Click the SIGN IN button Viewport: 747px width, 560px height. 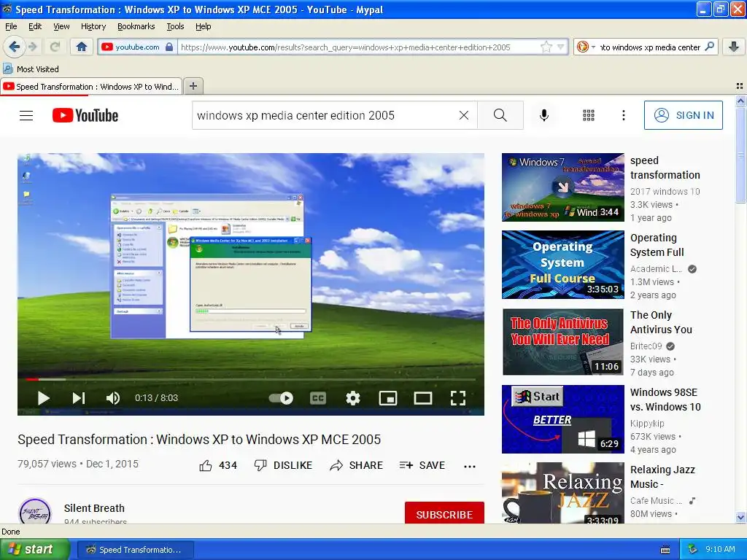pyautogui.click(x=683, y=115)
